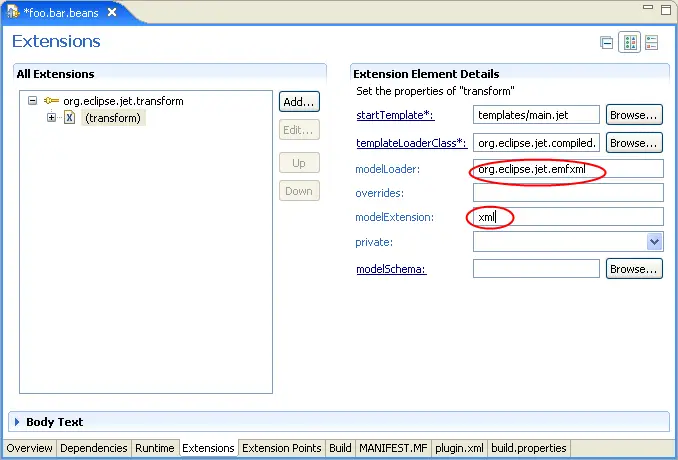Focus the modelLoader input field
The height and width of the screenshot is (460, 678).
[x=567, y=169]
